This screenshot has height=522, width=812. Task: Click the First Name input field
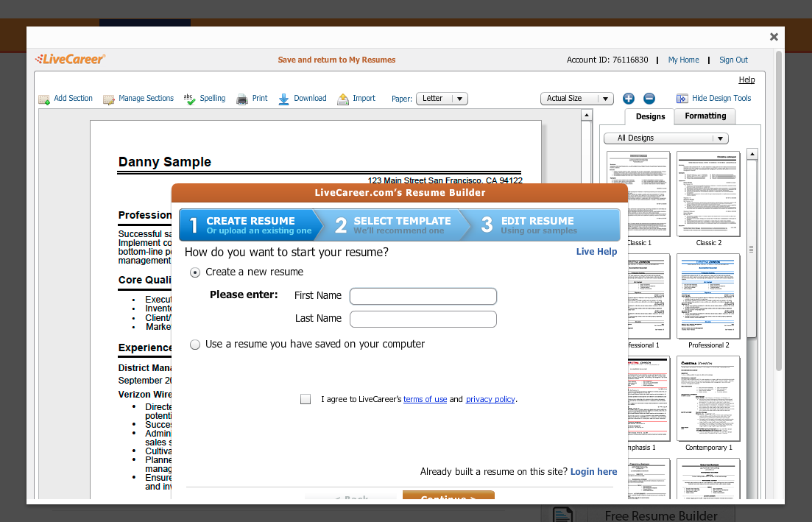423,296
